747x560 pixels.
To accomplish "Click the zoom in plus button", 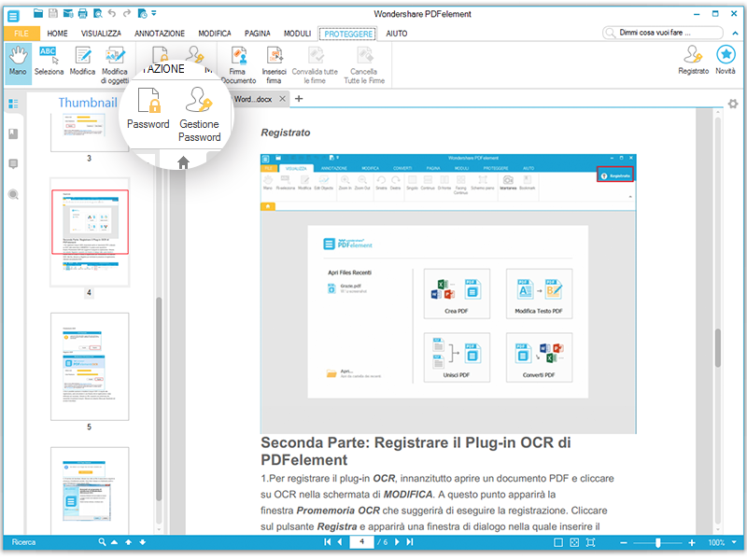I will click(x=692, y=543).
